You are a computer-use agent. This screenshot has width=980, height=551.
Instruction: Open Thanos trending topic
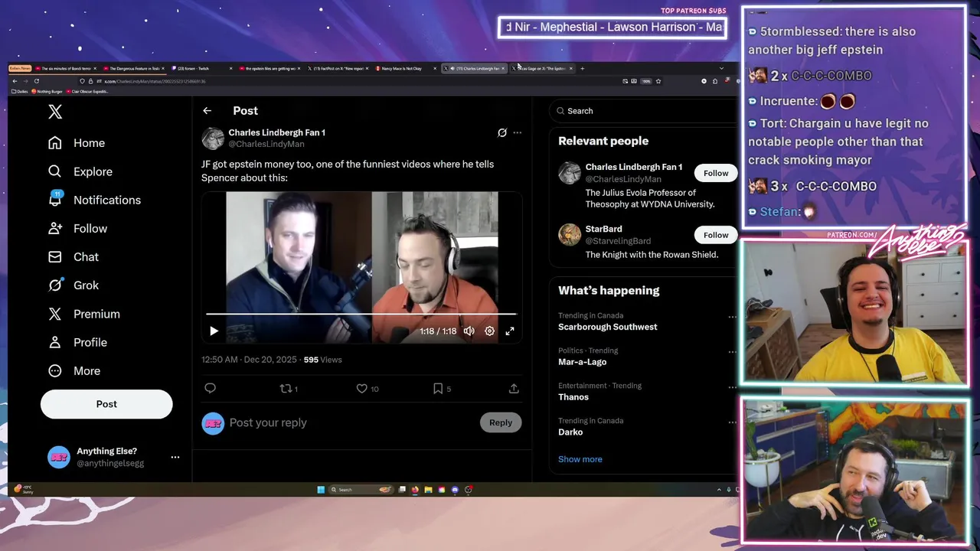(x=573, y=397)
